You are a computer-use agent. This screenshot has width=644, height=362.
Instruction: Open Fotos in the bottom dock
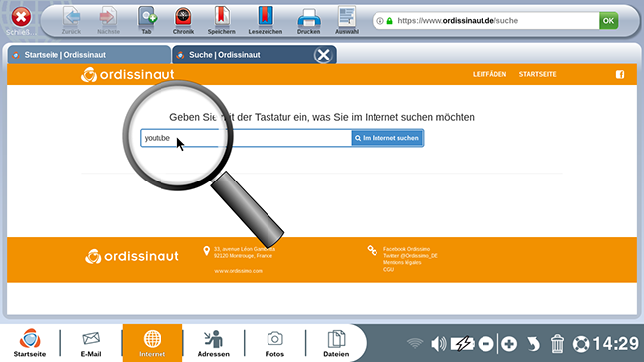[x=274, y=343]
